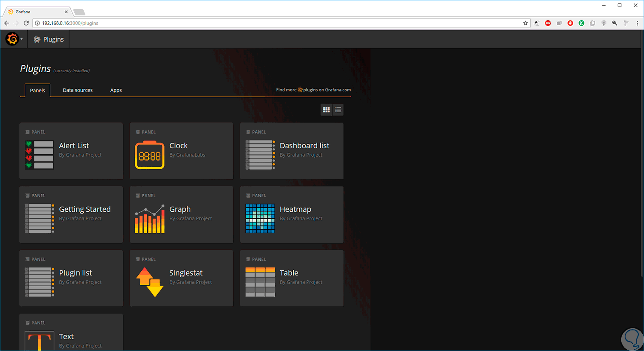Switch plugins to list view
The width and height of the screenshot is (644, 351).
pos(338,110)
